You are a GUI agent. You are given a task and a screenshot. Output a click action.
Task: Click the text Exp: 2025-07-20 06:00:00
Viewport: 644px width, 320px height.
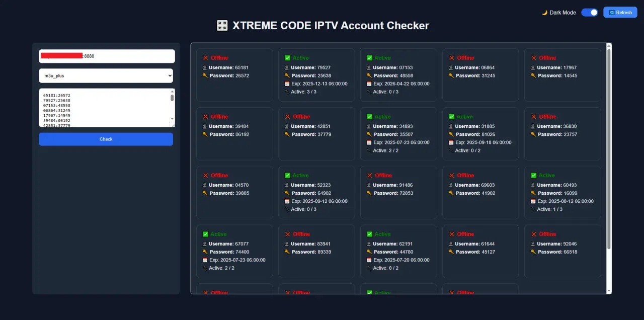click(x=401, y=260)
